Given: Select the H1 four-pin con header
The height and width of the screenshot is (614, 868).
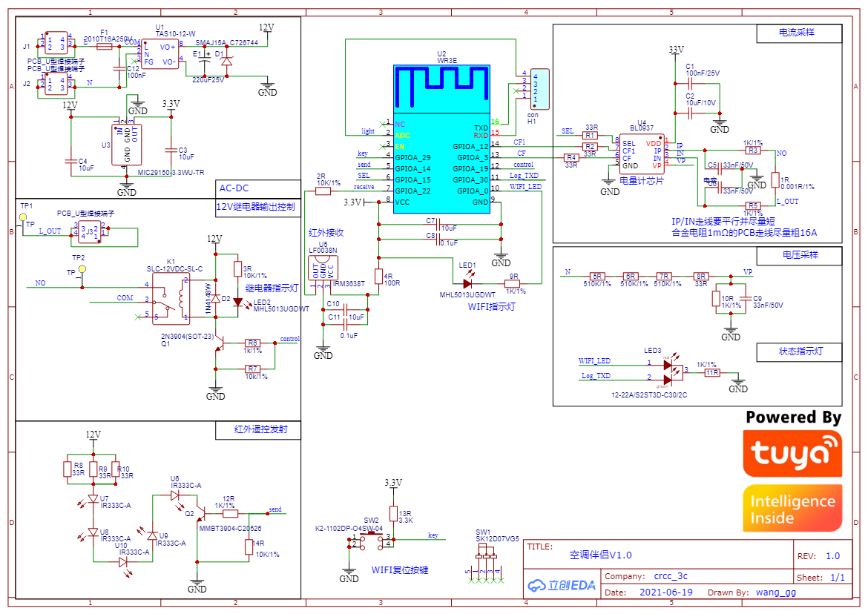Looking at the screenshot, I should pos(539,88).
